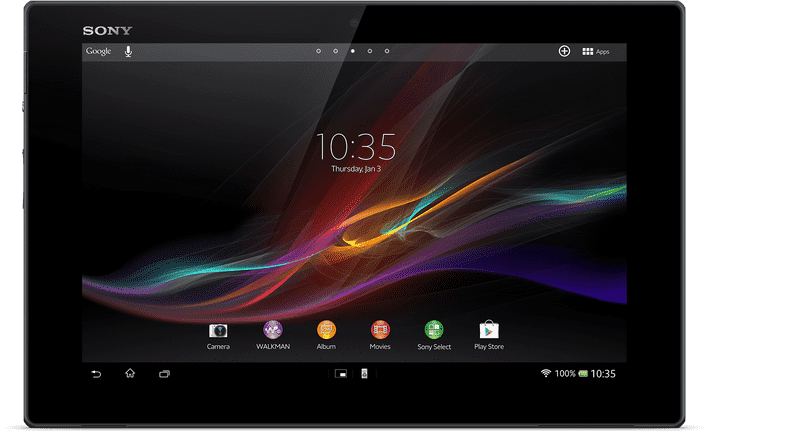Open the Apps drawer

[596, 52]
